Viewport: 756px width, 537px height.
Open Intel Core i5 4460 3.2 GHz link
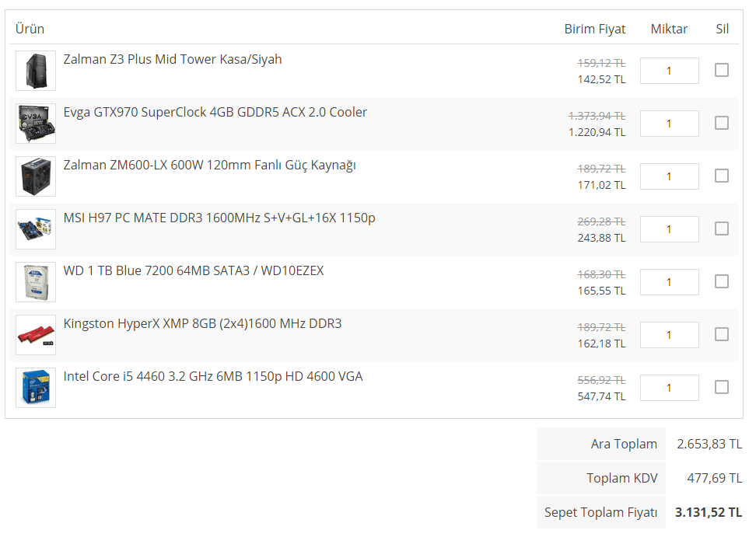tap(213, 377)
